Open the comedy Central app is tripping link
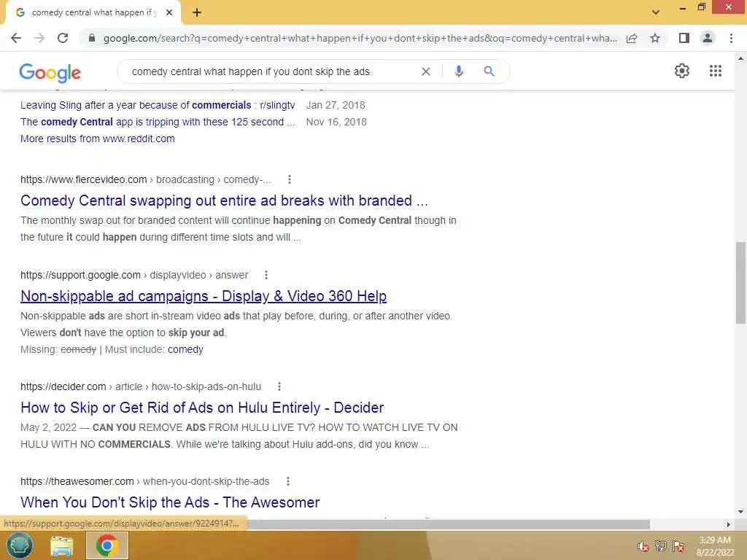Image resolution: width=747 pixels, height=560 pixels. pos(158,122)
